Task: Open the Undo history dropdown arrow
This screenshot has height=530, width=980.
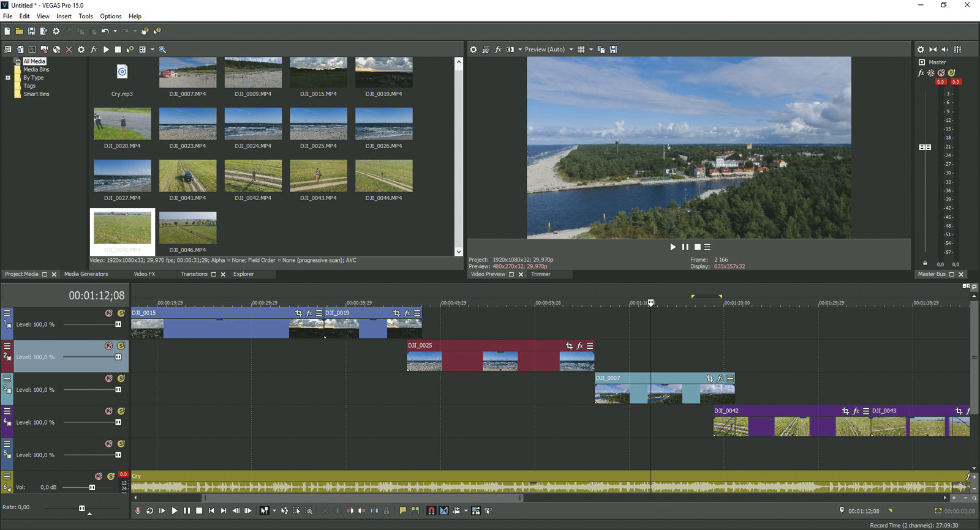Action: click(115, 31)
